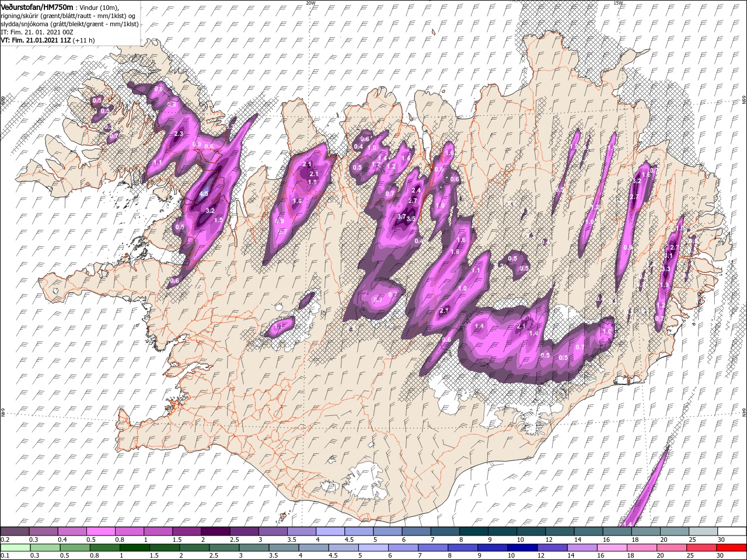Pick the bright pink 0.5–0.8 snow swatch

101,531
